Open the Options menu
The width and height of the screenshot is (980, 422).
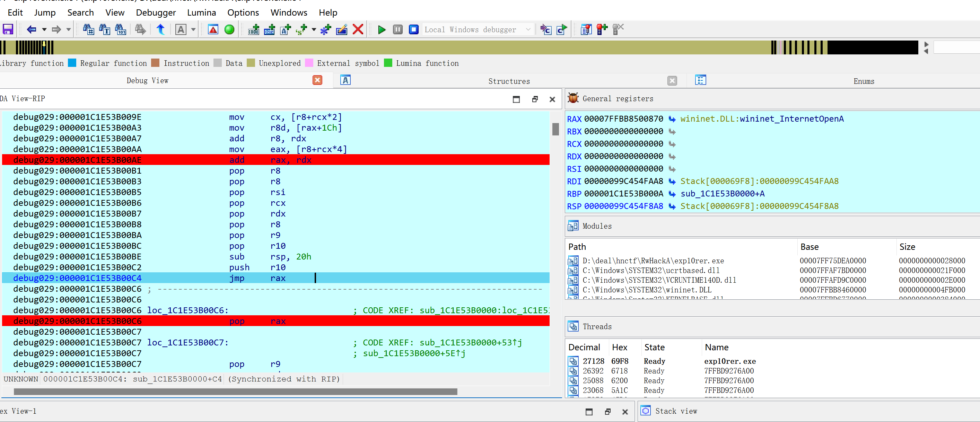click(243, 12)
